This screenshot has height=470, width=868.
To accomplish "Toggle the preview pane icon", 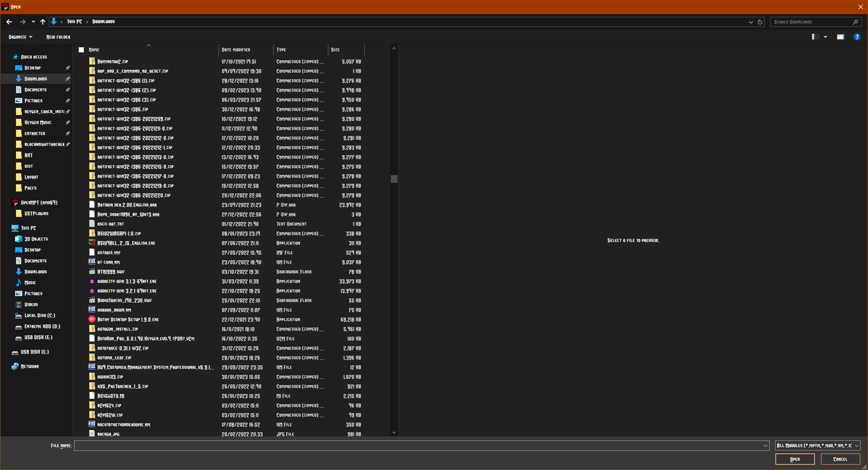I will (x=840, y=37).
